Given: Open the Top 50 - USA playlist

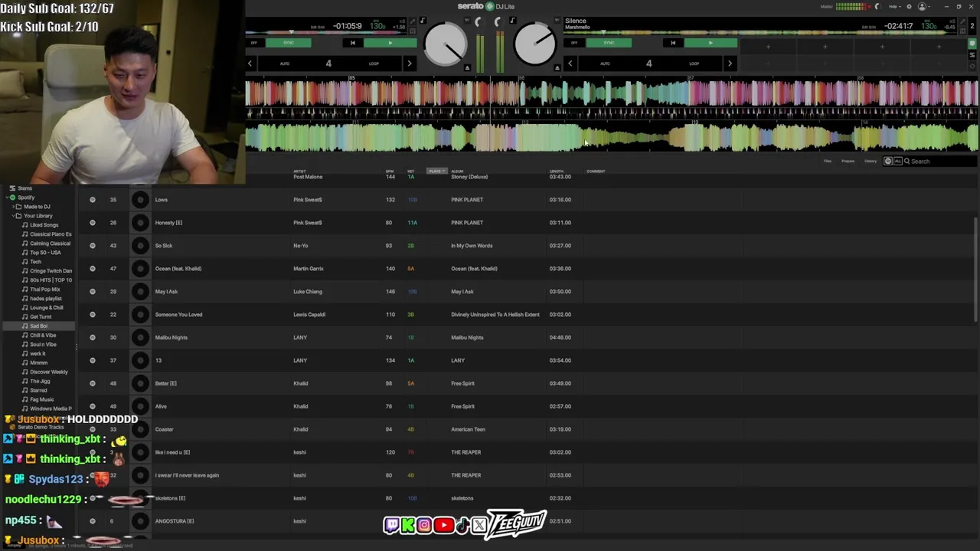Looking at the screenshot, I should coord(45,253).
